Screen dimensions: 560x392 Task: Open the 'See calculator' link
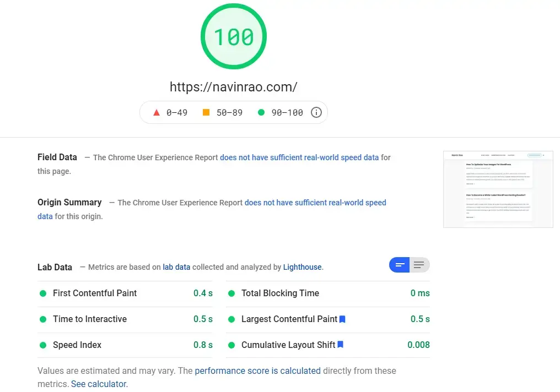coord(98,384)
